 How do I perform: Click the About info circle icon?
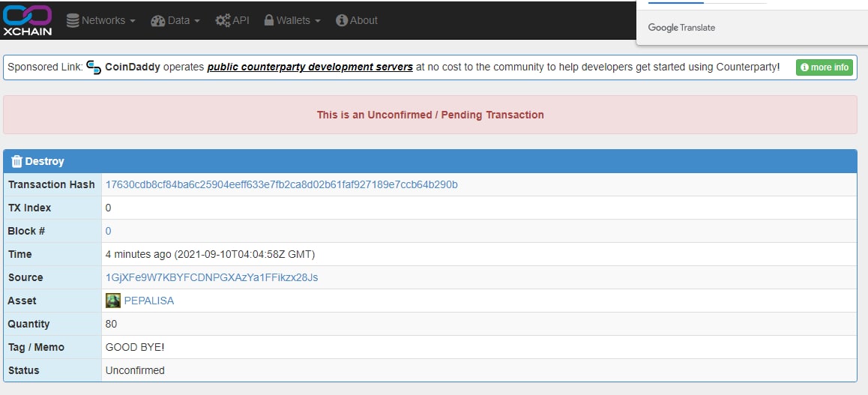(342, 20)
